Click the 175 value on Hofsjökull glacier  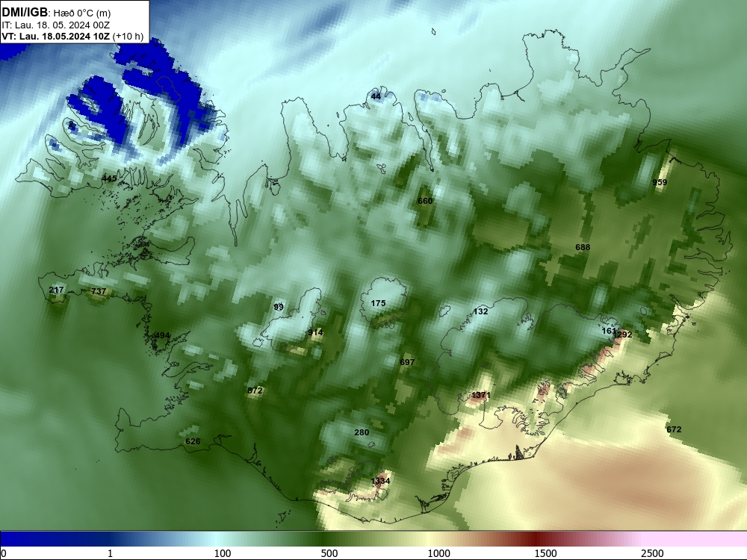pyautogui.click(x=378, y=303)
